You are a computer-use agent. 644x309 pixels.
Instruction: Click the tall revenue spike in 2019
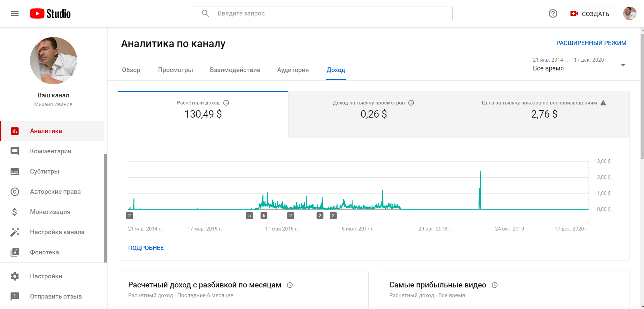[480, 190]
